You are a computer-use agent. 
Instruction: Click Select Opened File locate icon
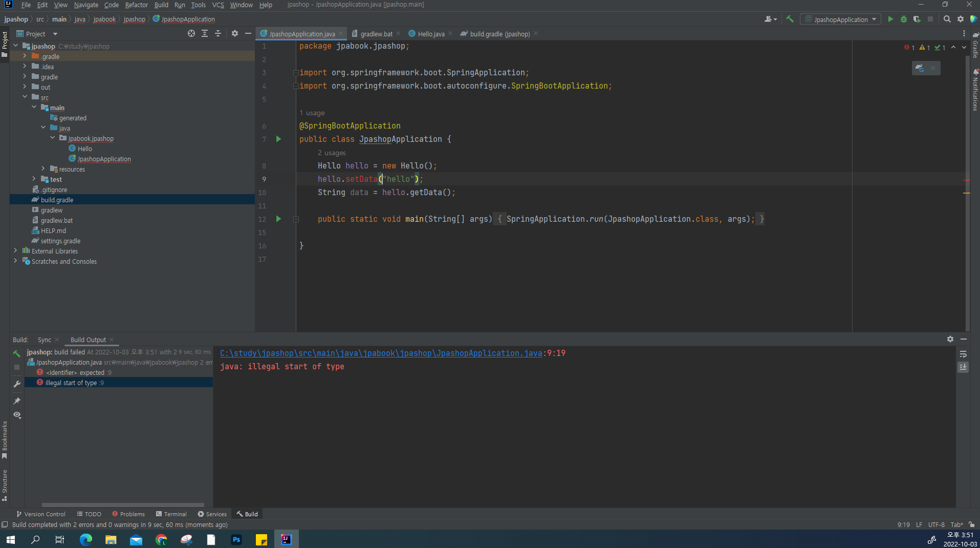pos(191,33)
